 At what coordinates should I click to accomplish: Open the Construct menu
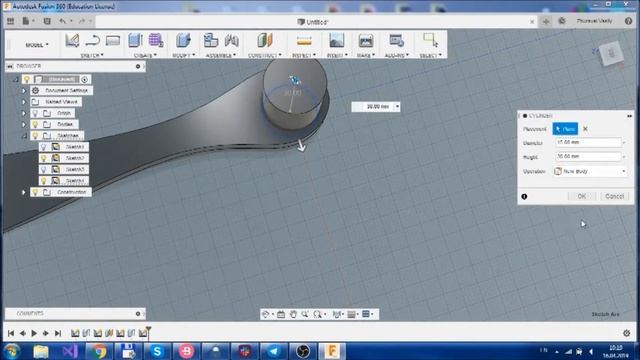(x=264, y=55)
